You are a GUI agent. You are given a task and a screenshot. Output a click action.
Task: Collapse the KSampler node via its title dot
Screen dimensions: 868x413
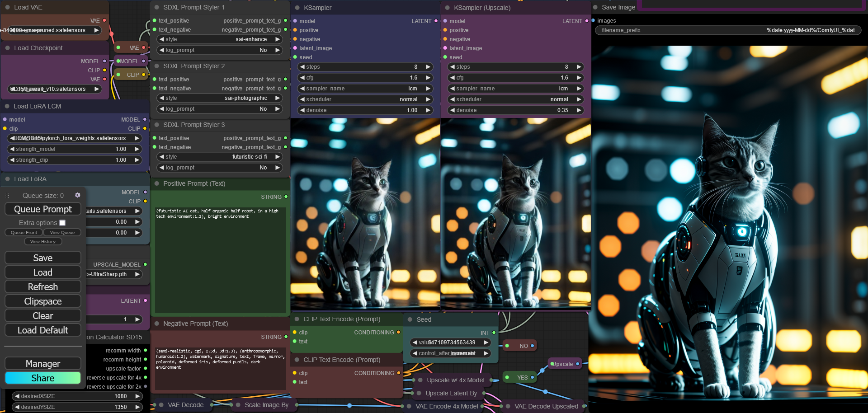[x=297, y=8]
